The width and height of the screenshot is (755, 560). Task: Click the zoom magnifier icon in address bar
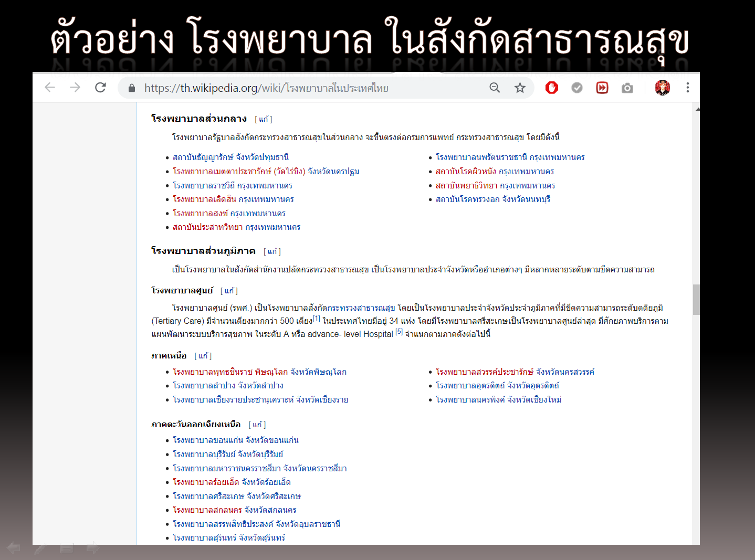[494, 88]
